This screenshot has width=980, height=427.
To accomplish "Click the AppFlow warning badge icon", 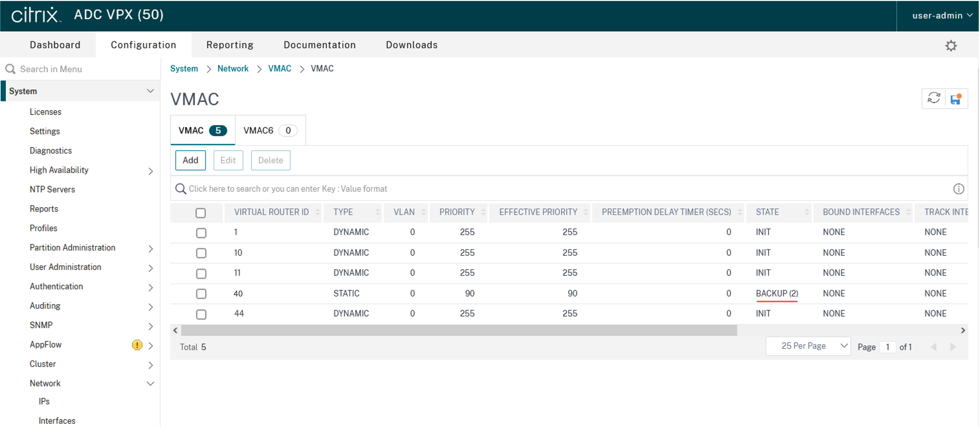I will click(137, 345).
